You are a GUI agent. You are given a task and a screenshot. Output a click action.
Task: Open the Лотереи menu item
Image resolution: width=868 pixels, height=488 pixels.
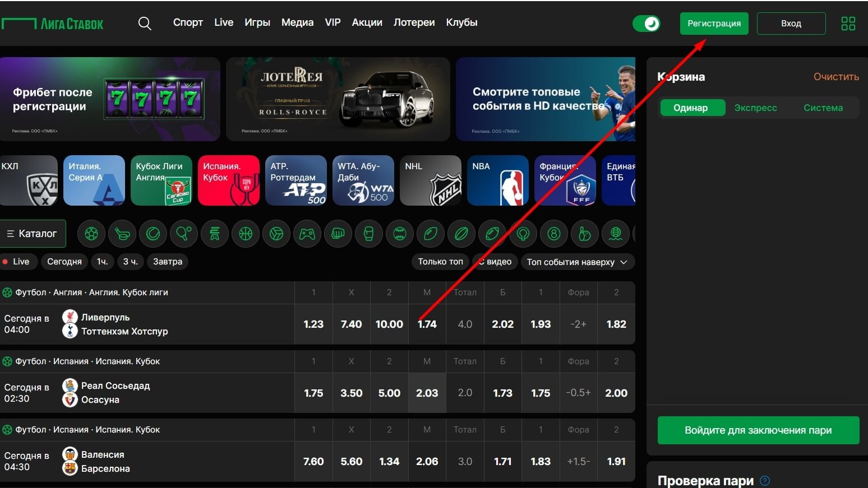coord(414,22)
